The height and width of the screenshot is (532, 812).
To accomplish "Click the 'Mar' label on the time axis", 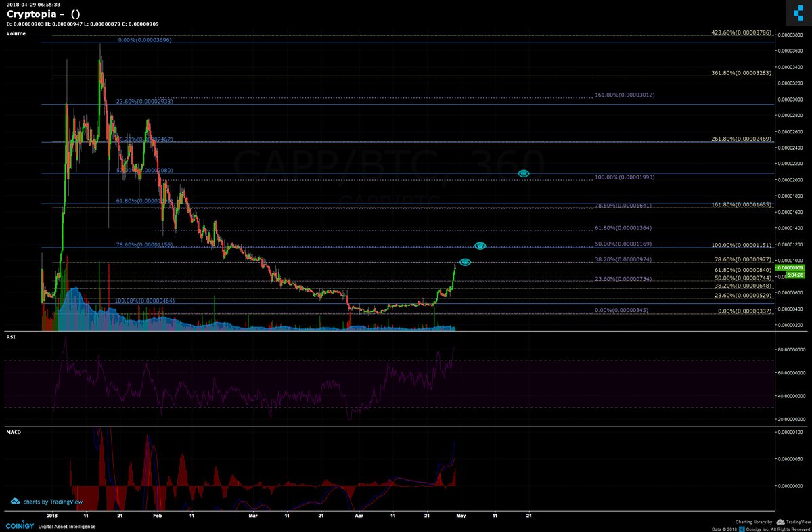I will pyautogui.click(x=253, y=514).
